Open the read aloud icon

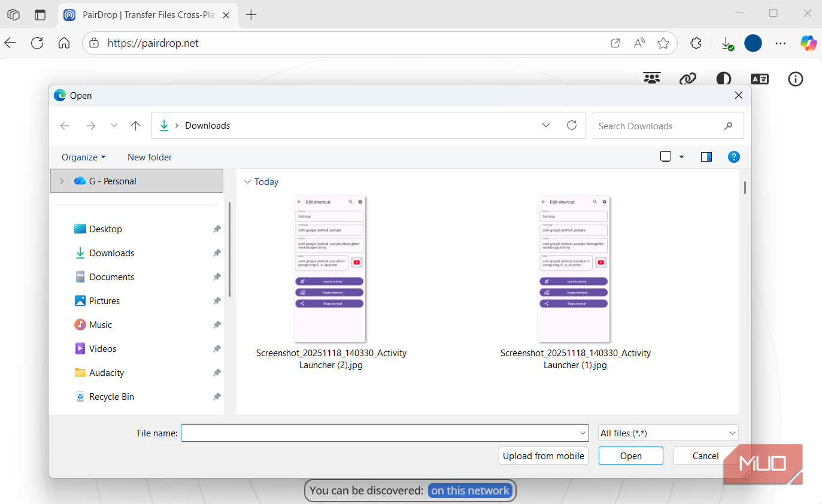point(639,43)
